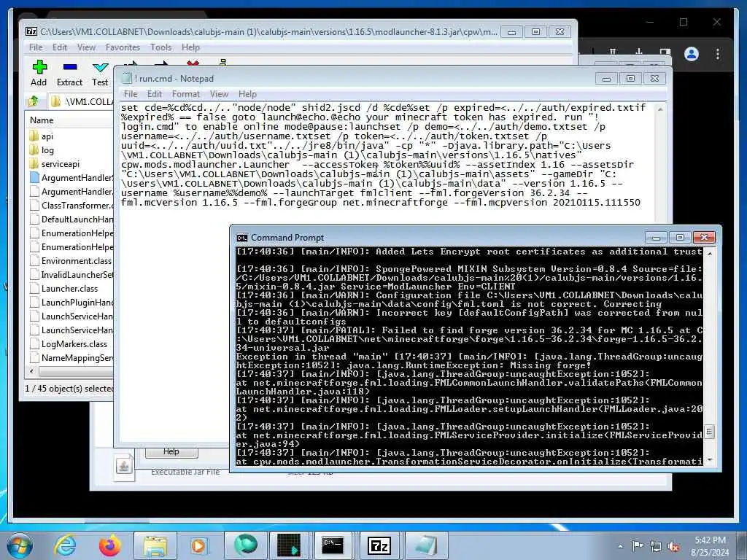Image resolution: width=747 pixels, height=560 pixels.
Task: Open the Action Center flag icon
Action: pos(637,546)
